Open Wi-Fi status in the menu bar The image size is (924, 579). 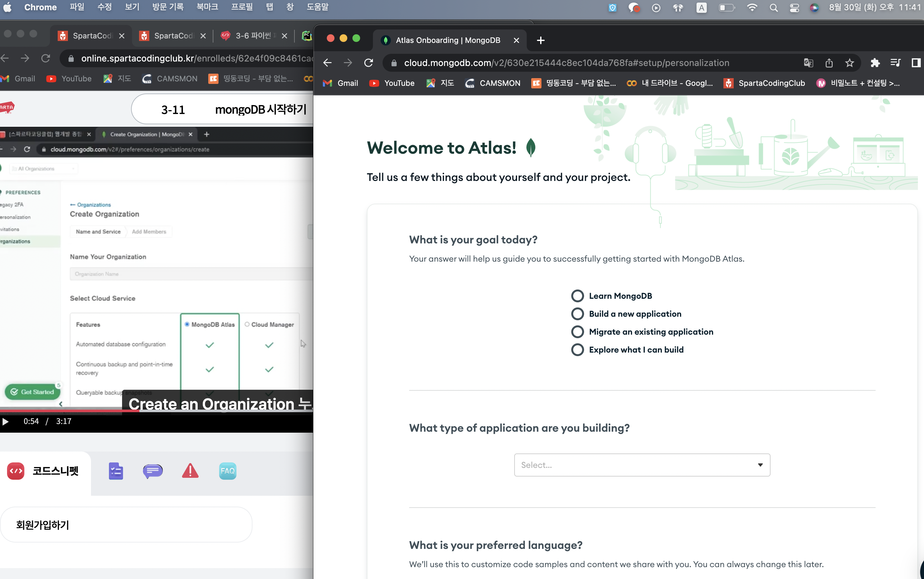point(752,8)
